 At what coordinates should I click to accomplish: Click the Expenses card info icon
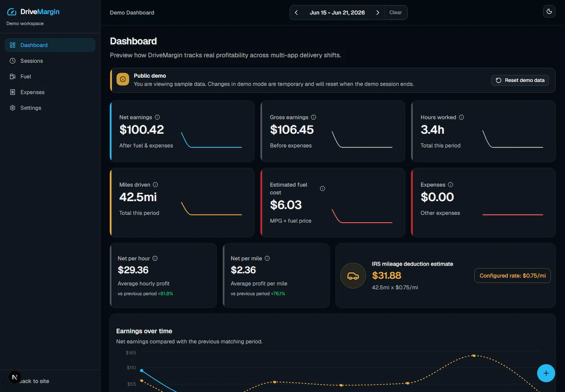pos(450,185)
